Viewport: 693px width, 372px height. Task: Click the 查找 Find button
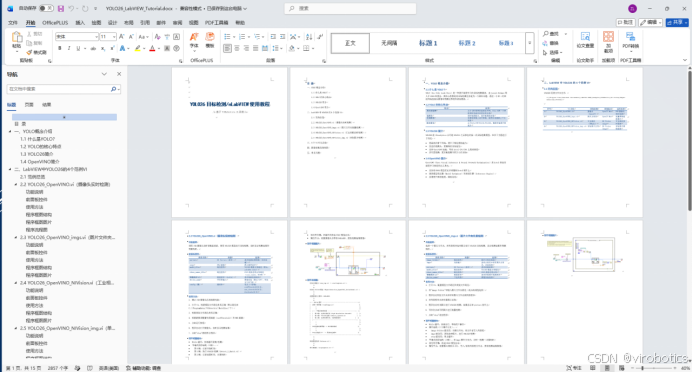point(551,34)
